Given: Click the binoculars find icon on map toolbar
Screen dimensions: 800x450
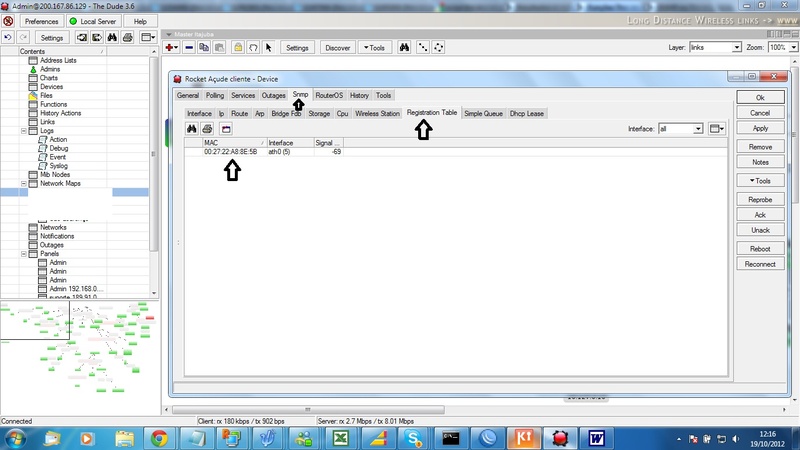Looking at the screenshot, I should pyautogui.click(x=404, y=47).
